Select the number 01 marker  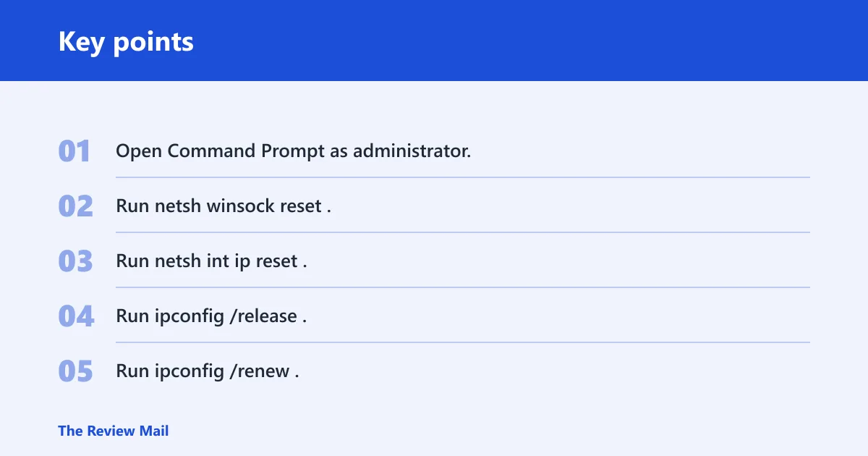click(75, 152)
